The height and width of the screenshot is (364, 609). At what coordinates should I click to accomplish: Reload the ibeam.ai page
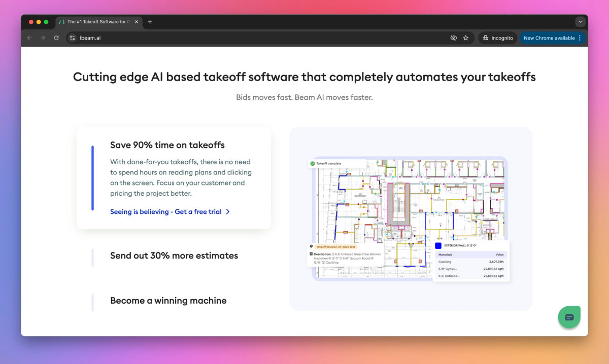56,38
